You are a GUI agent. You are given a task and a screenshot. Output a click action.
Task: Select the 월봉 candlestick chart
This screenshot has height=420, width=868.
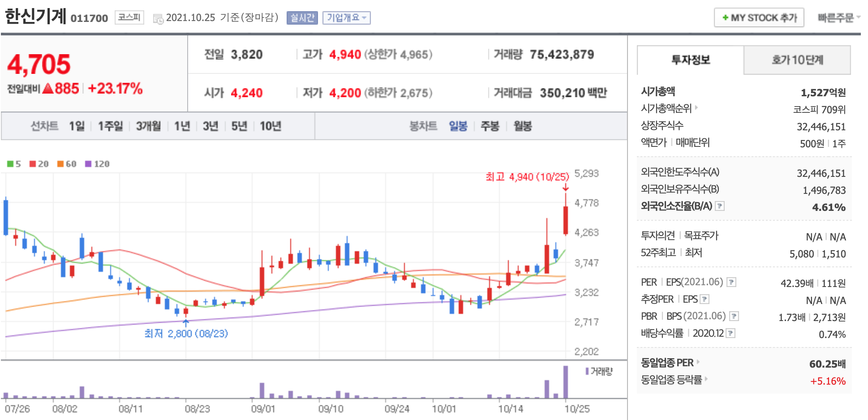pyautogui.click(x=523, y=126)
